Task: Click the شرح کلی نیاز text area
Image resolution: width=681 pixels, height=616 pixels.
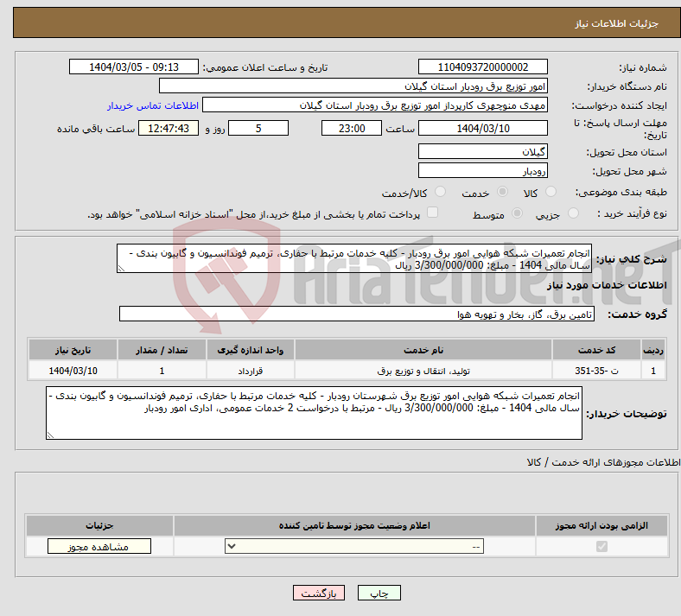Action: pyautogui.click(x=354, y=258)
